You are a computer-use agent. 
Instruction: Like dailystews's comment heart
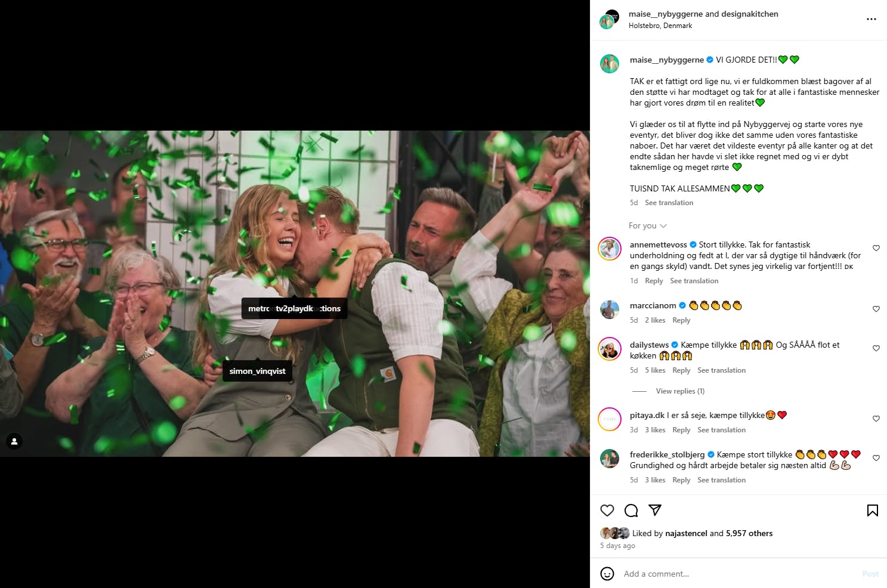point(876,348)
